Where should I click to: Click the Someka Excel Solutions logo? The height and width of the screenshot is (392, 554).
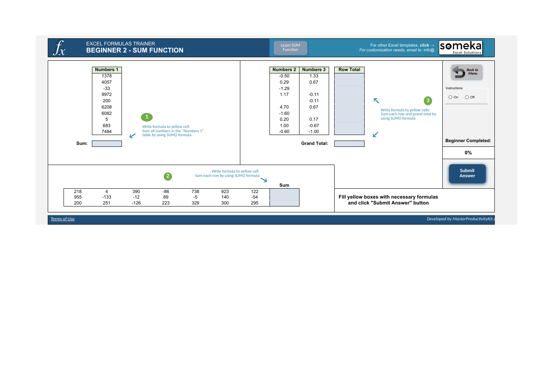coord(460,48)
